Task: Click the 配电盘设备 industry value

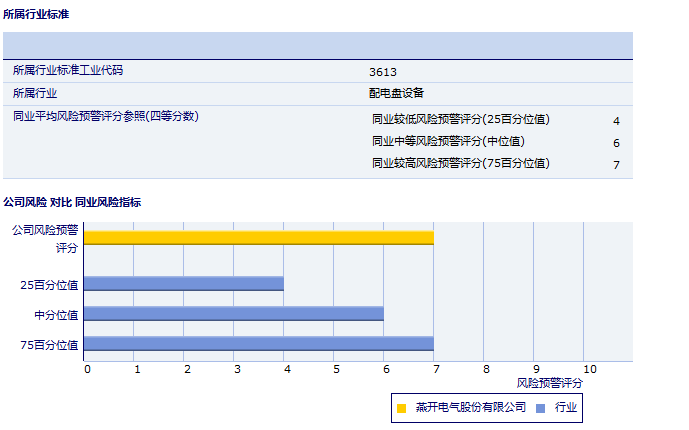Action: coord(397,93)
